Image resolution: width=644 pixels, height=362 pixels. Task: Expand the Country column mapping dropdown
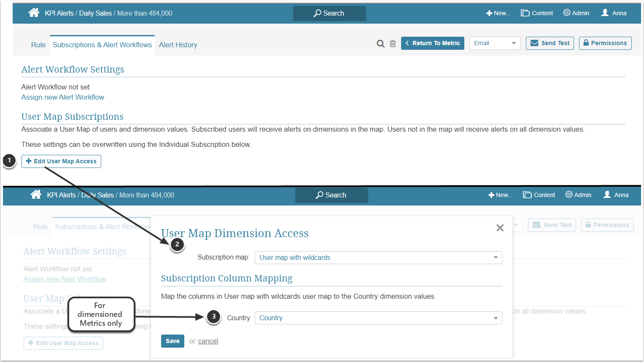(378, 318)
